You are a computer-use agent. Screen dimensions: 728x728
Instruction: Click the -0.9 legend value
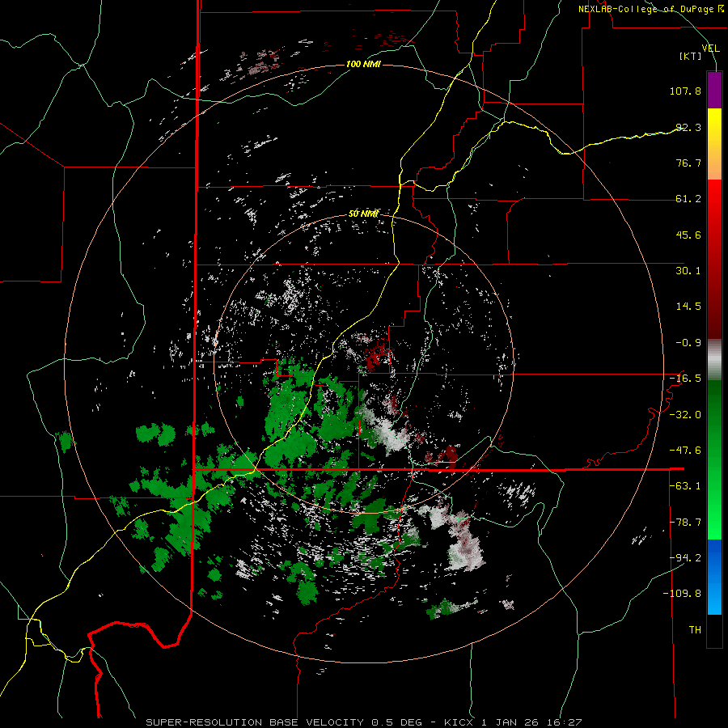[688, 343]
